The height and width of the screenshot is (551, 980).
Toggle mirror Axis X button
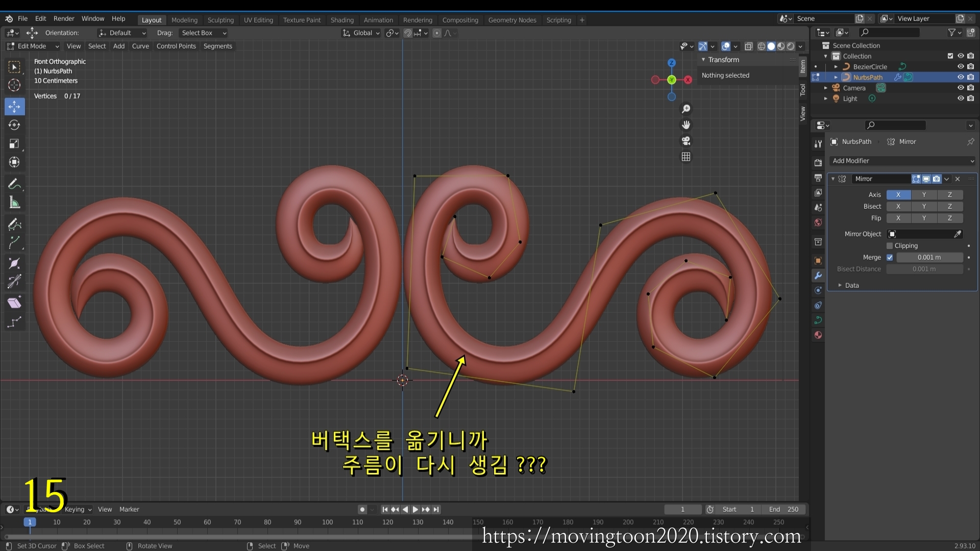point(898,195)
